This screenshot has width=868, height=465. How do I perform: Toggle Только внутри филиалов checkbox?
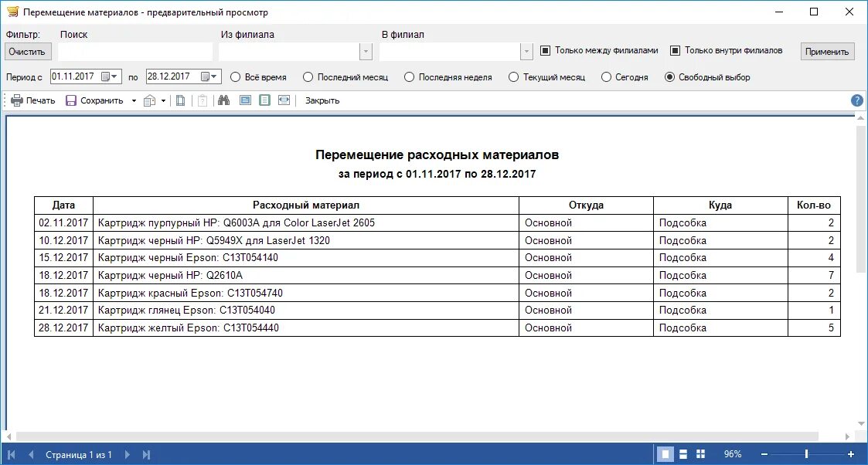pyautogui.click(x=675, y=51)
